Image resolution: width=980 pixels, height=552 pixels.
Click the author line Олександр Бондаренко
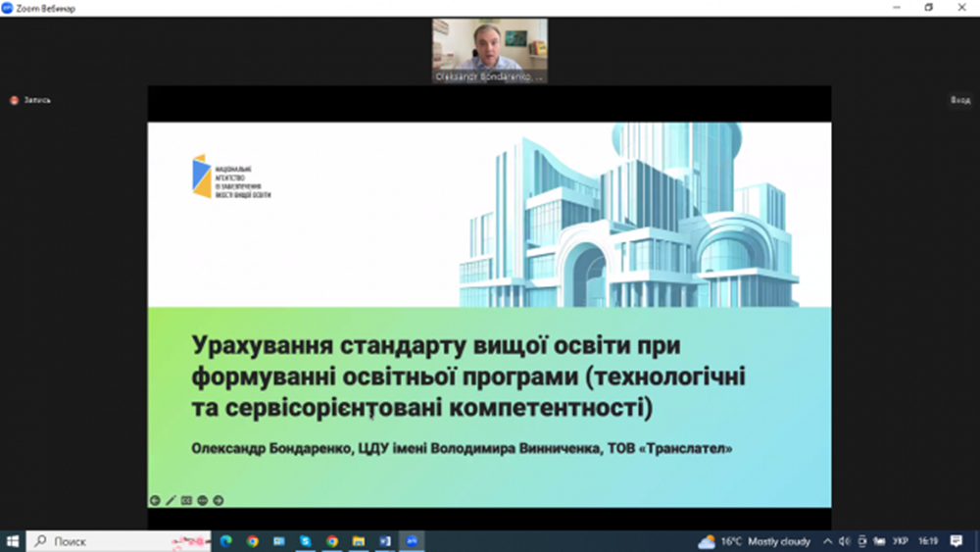pos(462,448)
